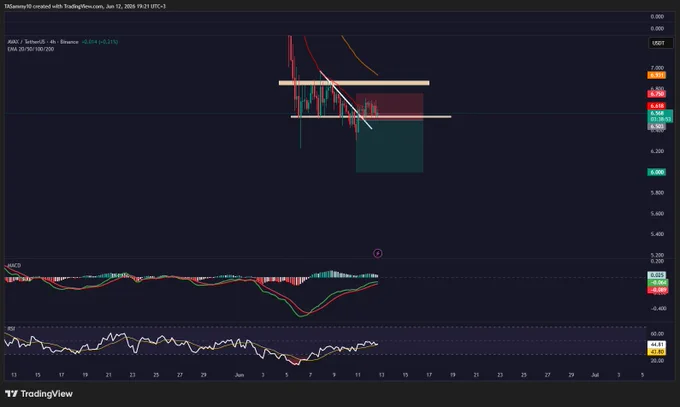Click the RSI indicator pane label
The height and width of the screenshot is (407, 680).
coord(11,329)
